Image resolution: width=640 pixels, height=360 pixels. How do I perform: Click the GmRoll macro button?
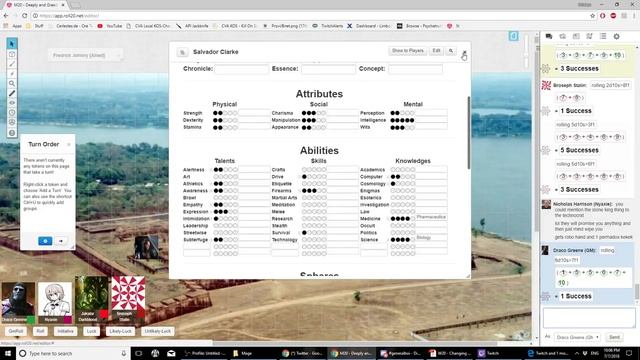point(16,331)
